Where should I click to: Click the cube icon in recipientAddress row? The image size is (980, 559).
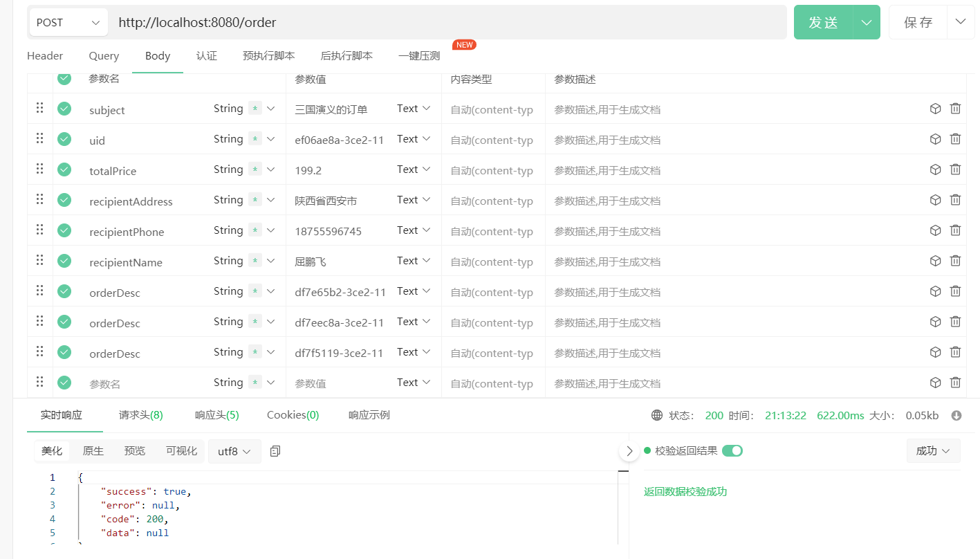click(x=935, y=200)
